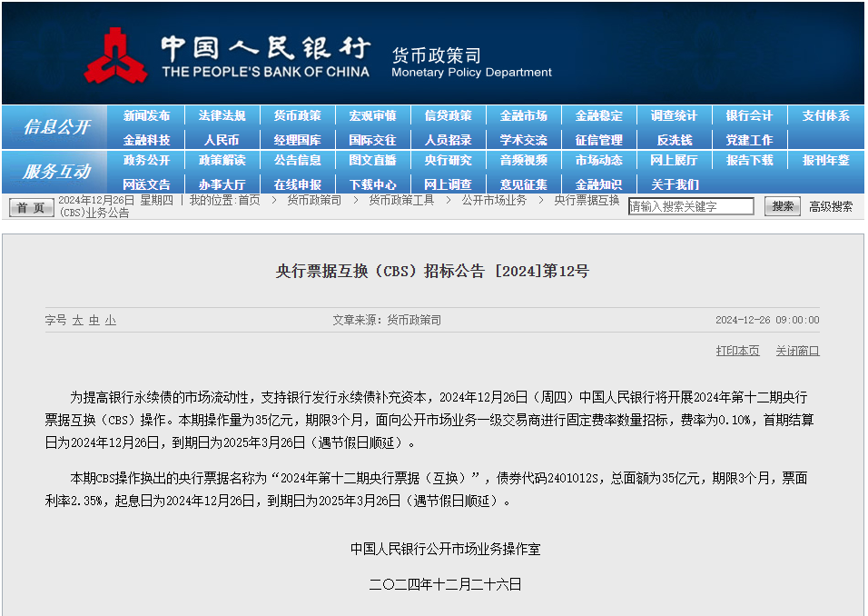868x616 pixels.
Task: Open the 货币政策 navigation item
Action: 298,115
